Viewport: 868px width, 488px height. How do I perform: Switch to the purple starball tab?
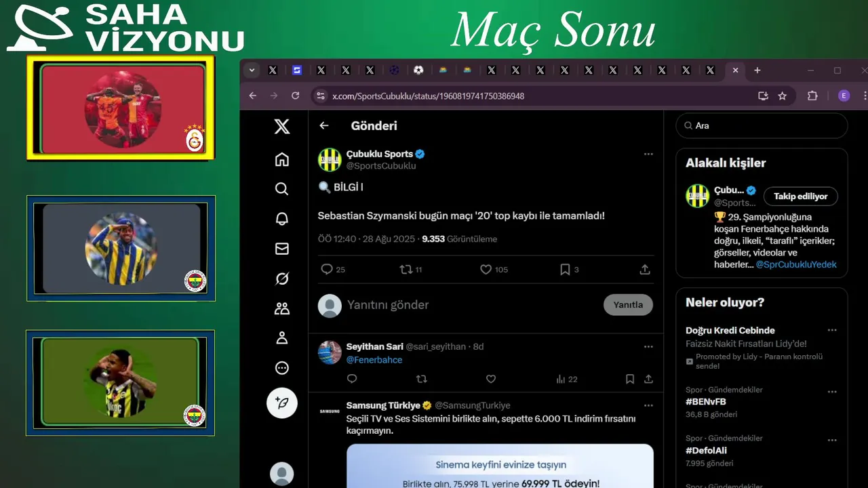click(x=395, y=70)
